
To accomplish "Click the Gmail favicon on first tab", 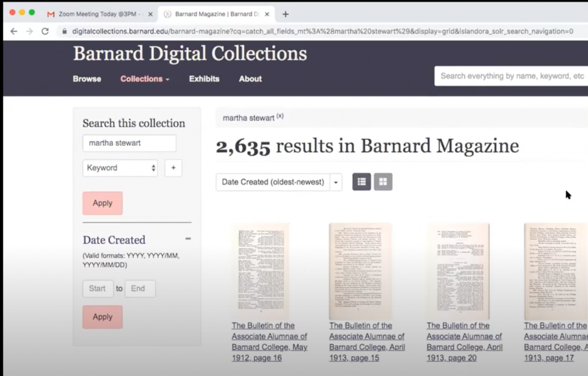I will click(x=51, y=14).
